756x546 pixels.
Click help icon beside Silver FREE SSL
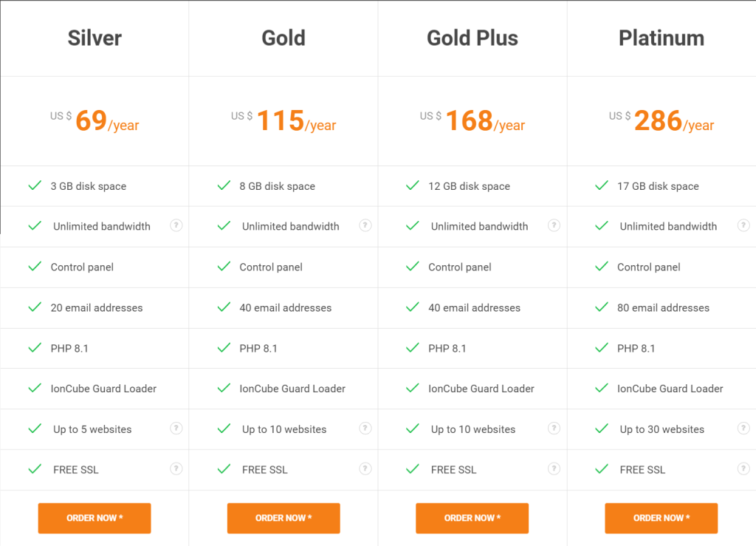(176, 469)
